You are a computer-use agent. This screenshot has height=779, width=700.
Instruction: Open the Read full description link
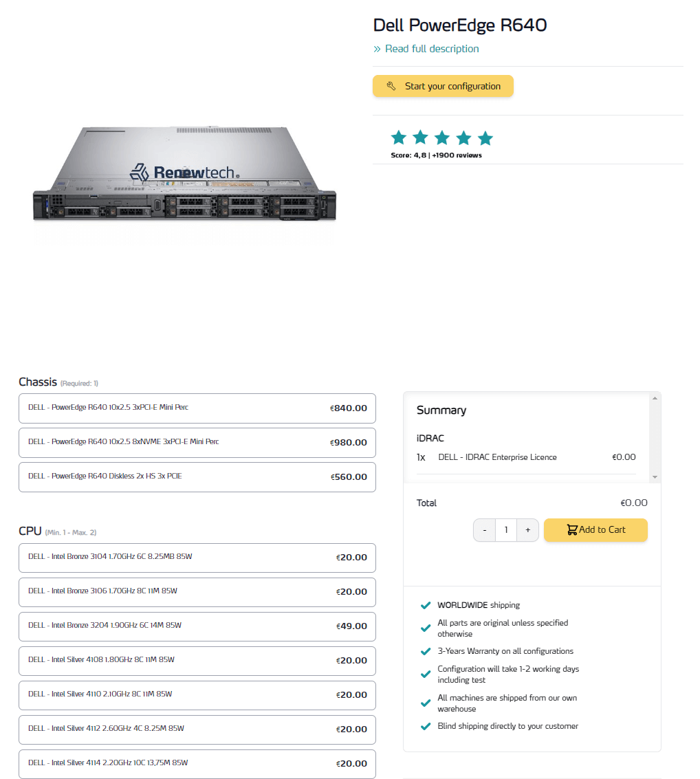(x=432, y=49)
